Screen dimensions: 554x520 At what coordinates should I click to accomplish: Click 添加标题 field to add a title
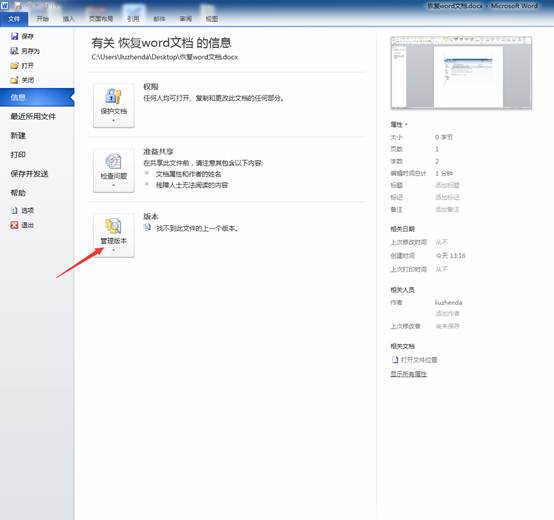coord(447,185)
